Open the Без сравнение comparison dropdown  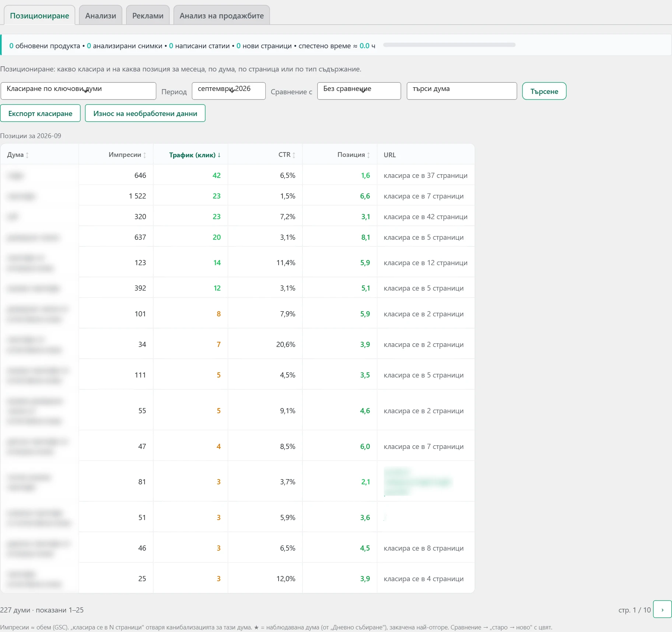pyautogui.click(x=359, y=91)
